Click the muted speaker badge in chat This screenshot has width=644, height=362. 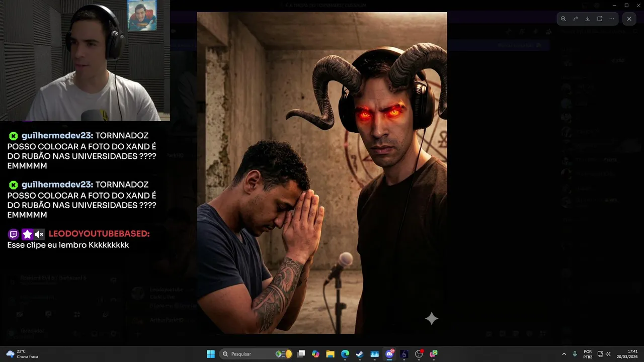tap(39, 234)
